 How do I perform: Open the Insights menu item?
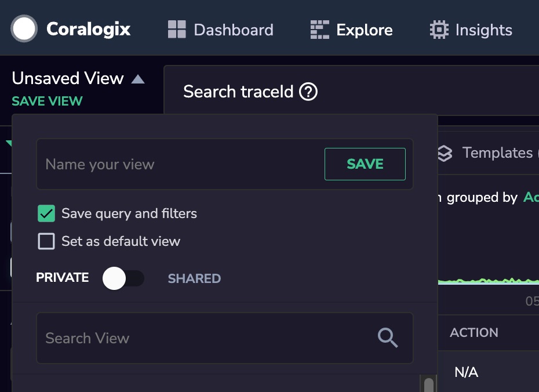point(483,30)
